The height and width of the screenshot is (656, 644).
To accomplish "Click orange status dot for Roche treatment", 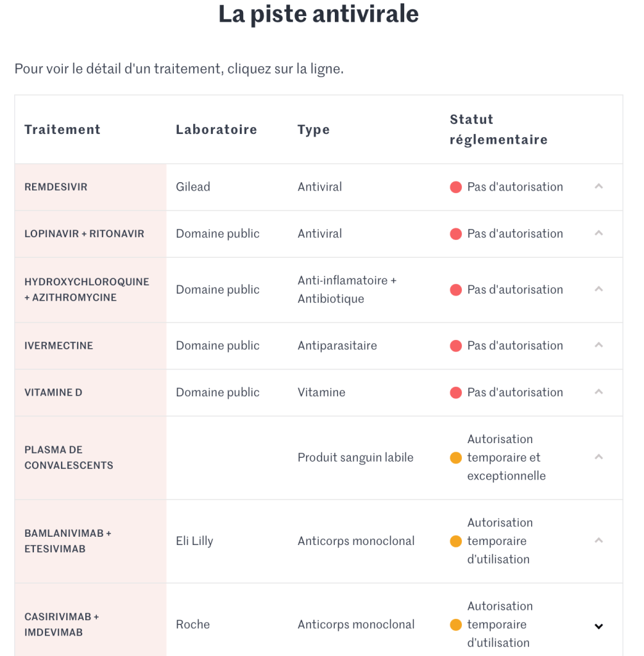I will tap(456, 625).
